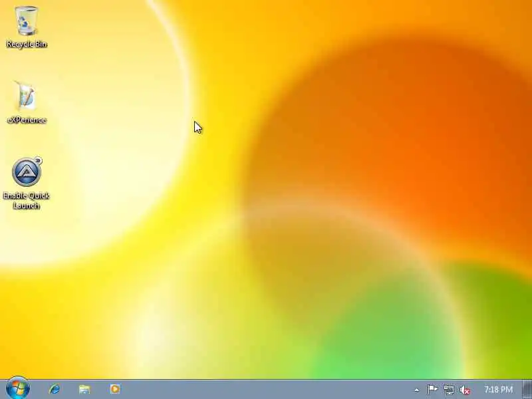532x399 pixels.
Task: Open the Start menu orb
Action: tap(18, 388)
